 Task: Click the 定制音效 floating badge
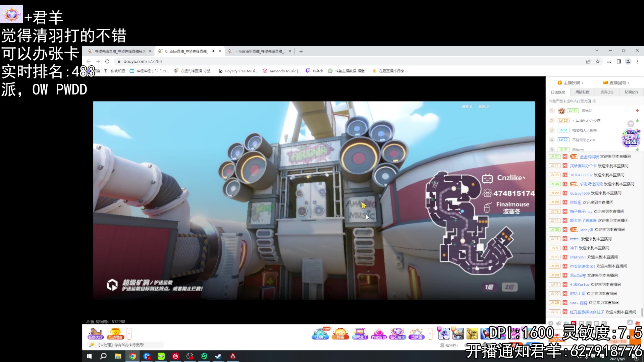(x=631, y=138)
